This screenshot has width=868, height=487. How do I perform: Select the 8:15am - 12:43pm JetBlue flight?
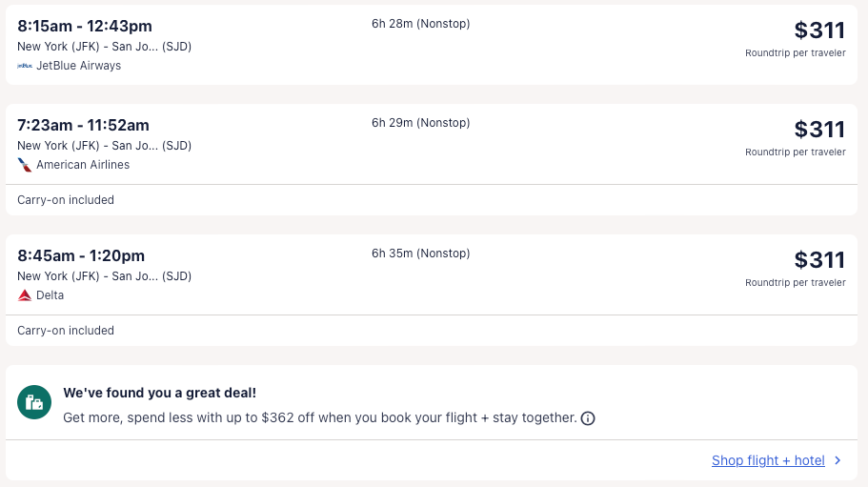pos(85,26)
